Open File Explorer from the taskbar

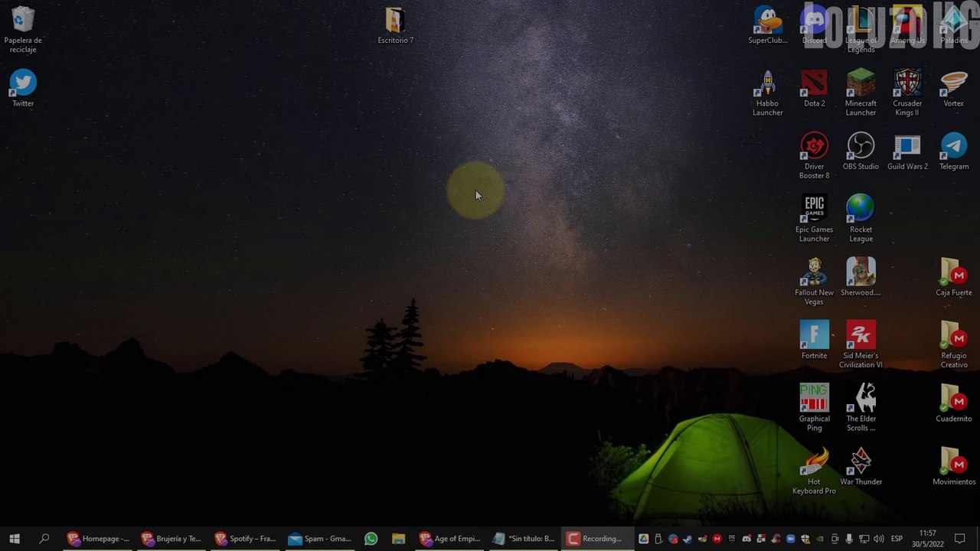398,539
